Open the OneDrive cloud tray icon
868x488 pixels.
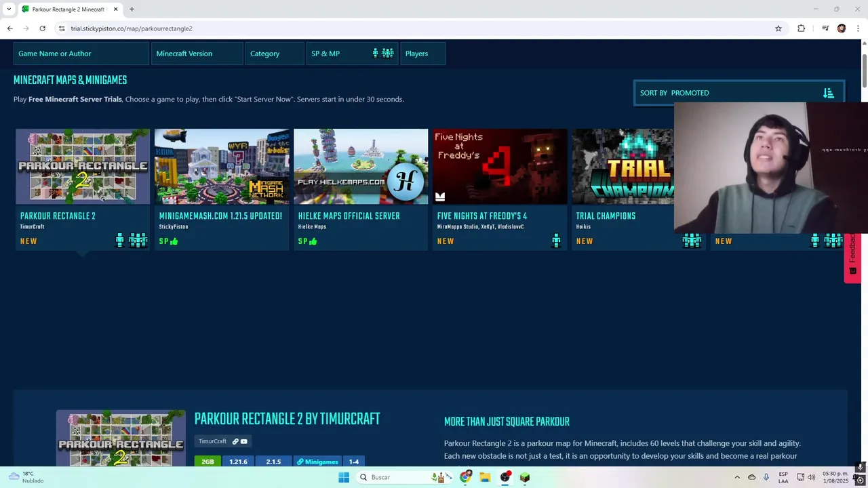click(x=751, y=477)
